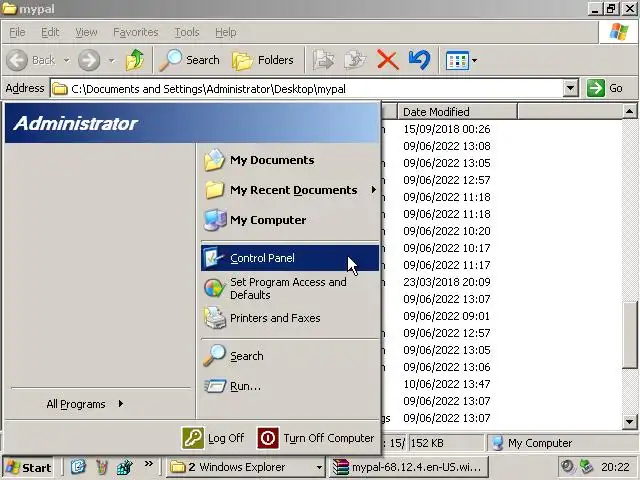Click the second Quick Launch icon

(102, 467)
